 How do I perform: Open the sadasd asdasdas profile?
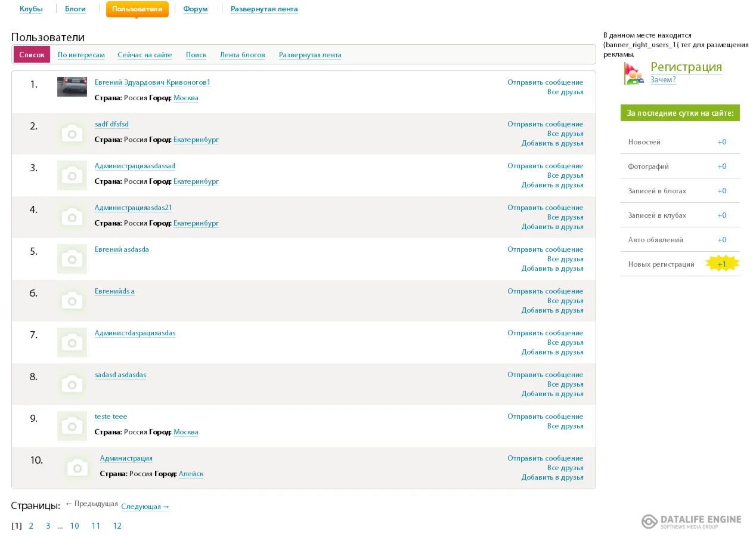click(120, 375)
